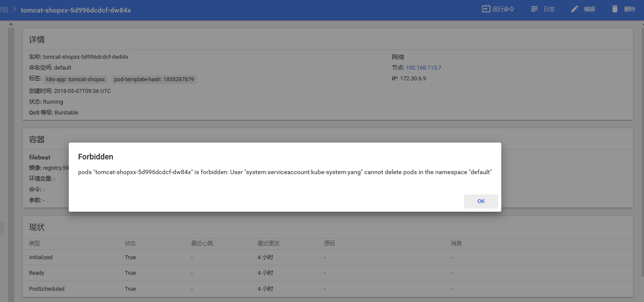Click the Initialized condition row

[328, 257]
